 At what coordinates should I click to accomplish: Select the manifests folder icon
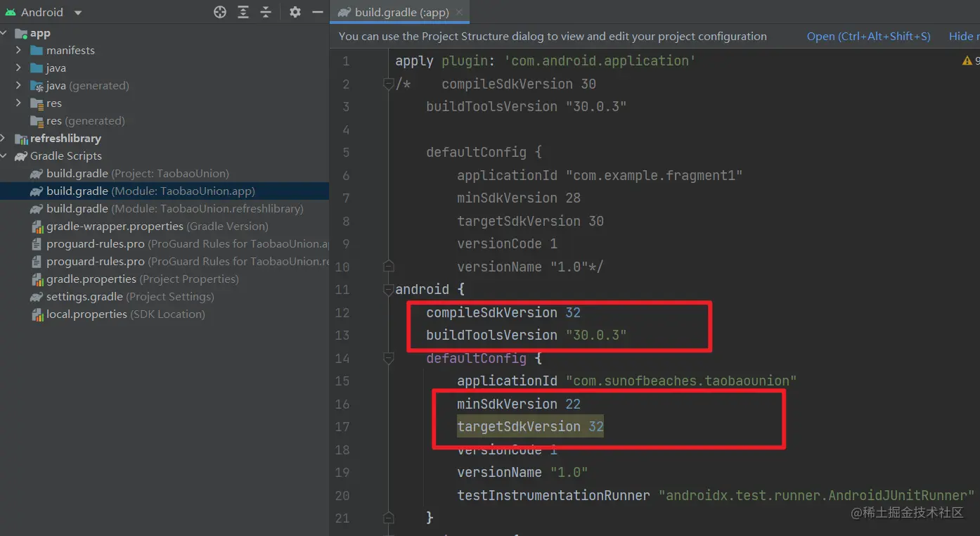(37, 51)
